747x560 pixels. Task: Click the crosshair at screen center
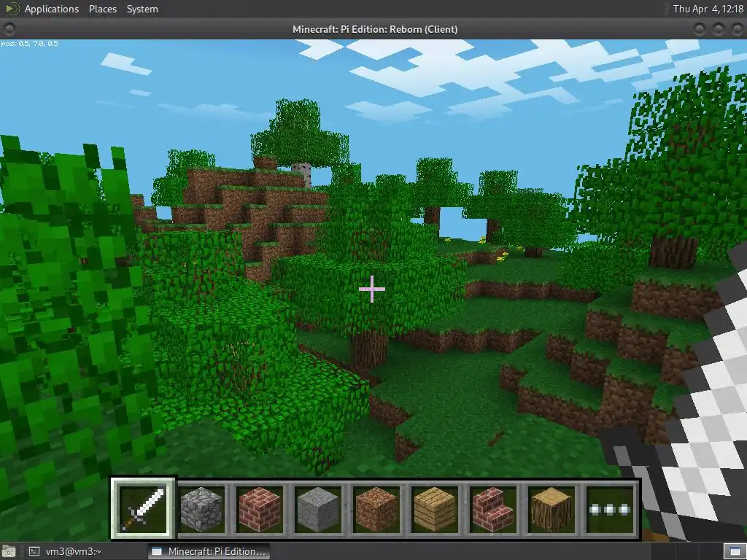(x=372, y=289)
